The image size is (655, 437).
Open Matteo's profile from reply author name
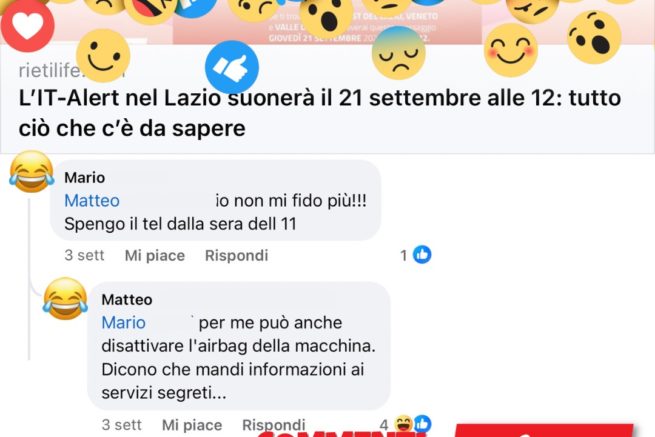pos(127,300)
